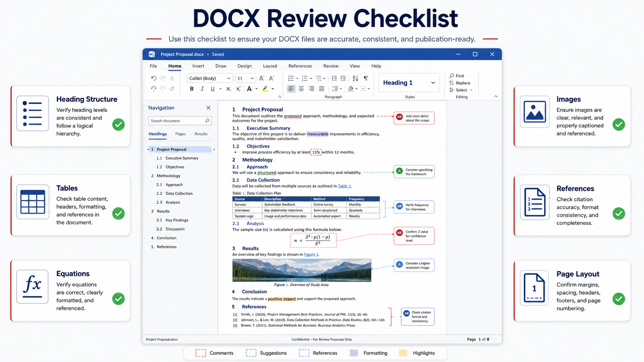Center align the text

point(301,89)
